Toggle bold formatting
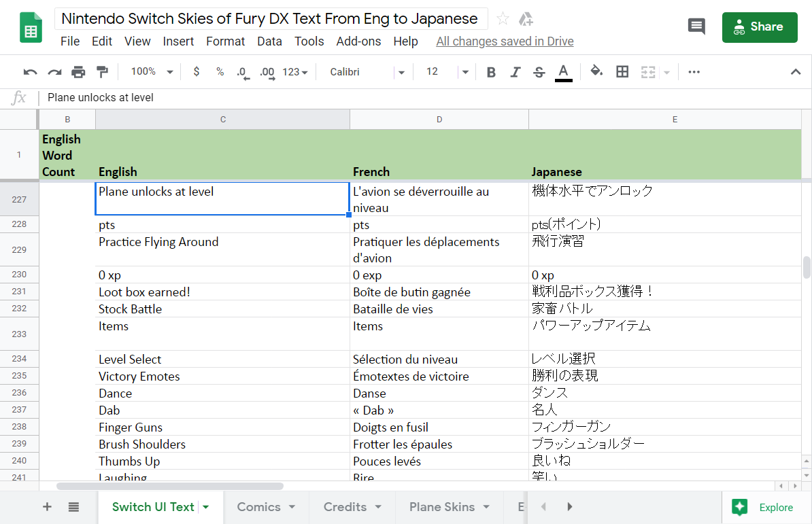The height and width of the screenshot is (524, 812). tap(491, 72)
